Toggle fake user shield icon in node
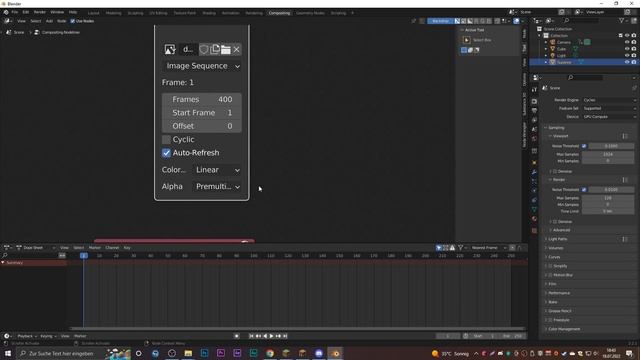The width and height of the screenshot is (640, 360). (204, 49)
